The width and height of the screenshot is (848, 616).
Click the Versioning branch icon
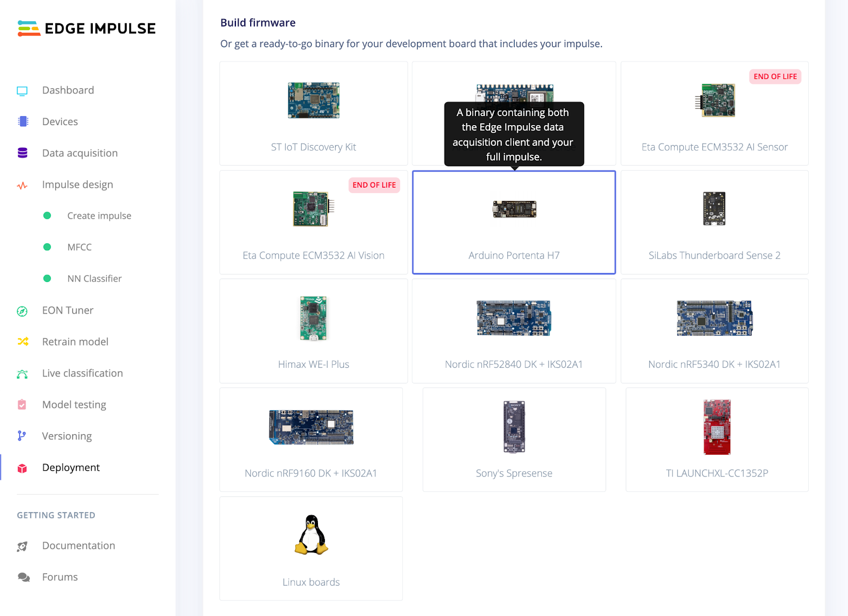pos(22,436)
